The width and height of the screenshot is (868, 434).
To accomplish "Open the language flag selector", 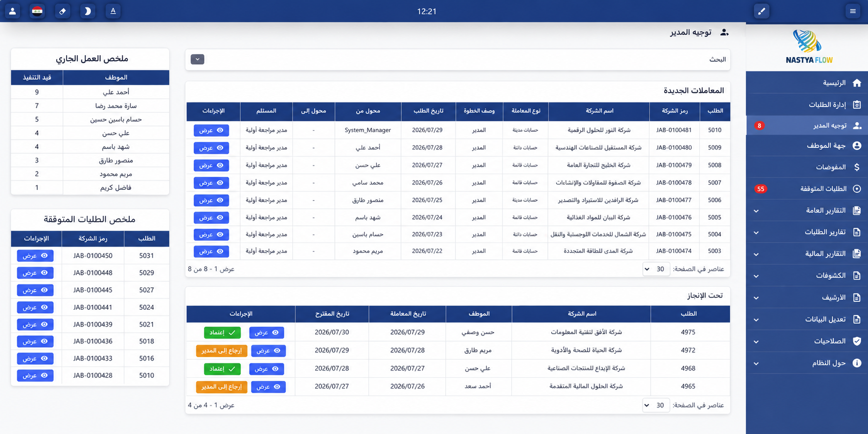I will (37, 11).
